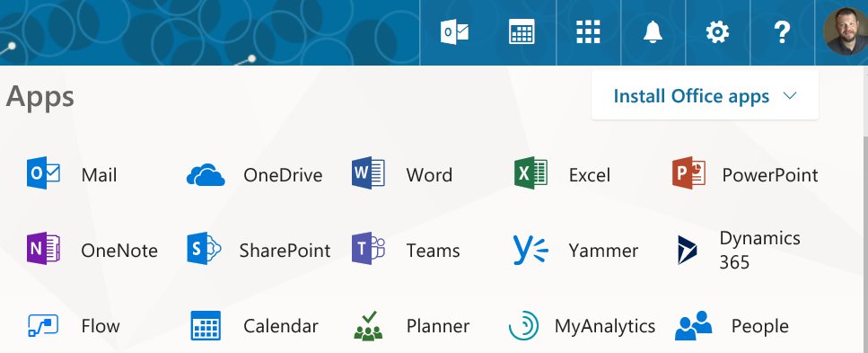Open the calendar icon in the header bar

522,32
